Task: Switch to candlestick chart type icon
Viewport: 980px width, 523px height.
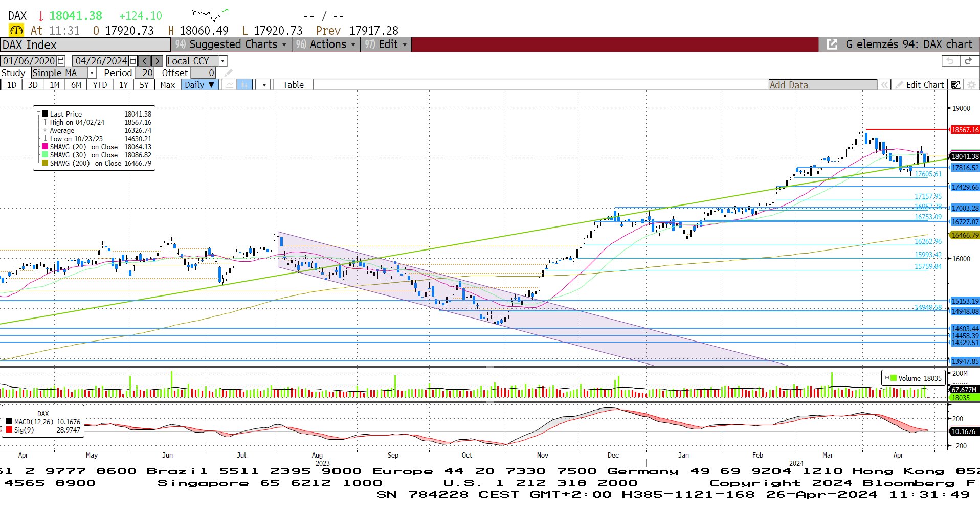Action: coord(244,85)
